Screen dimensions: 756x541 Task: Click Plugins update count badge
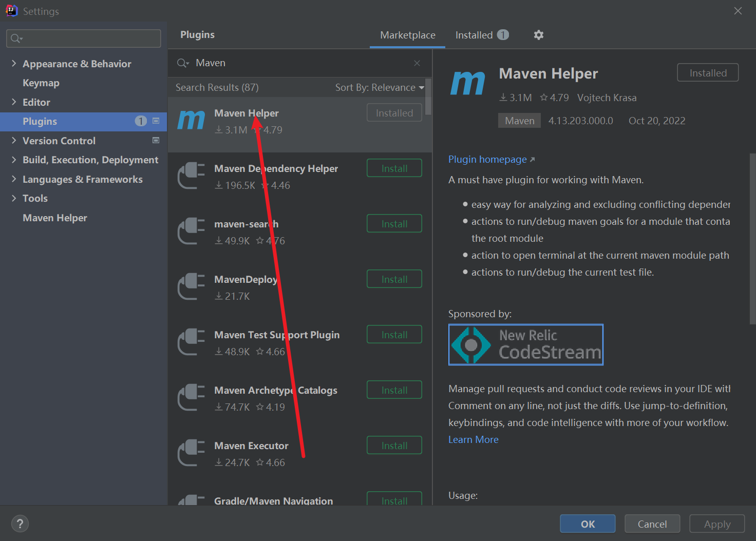tap(141, 121)
